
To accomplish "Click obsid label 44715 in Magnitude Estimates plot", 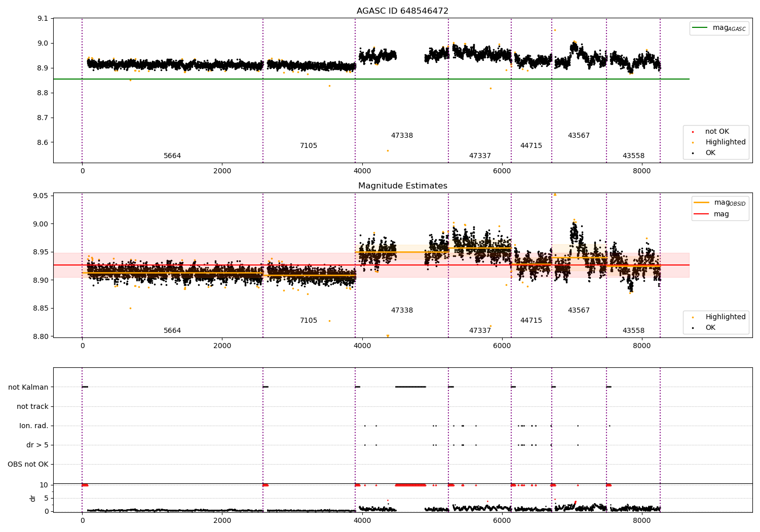I will click(531, 320).
